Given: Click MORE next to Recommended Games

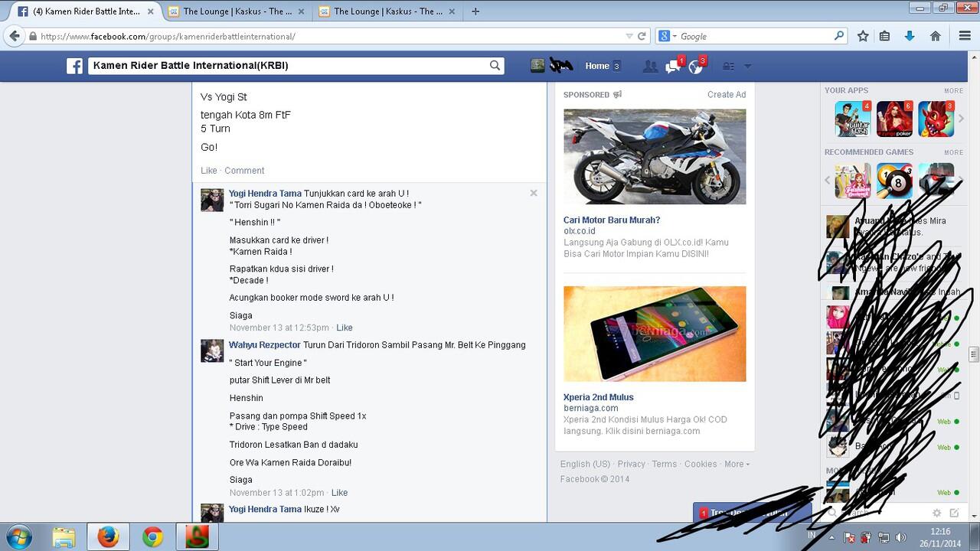Looking at the screenshot, I should pos(953,152).
